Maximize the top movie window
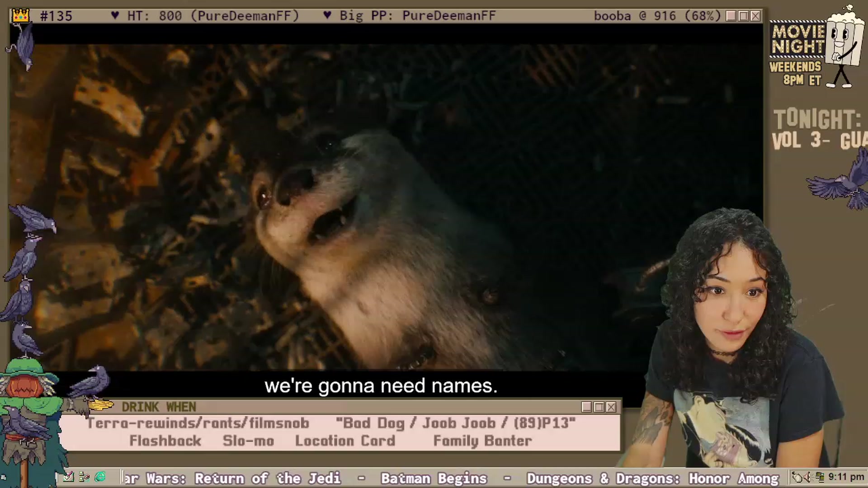Screen dimensions: 868x488 click(743, 16)
